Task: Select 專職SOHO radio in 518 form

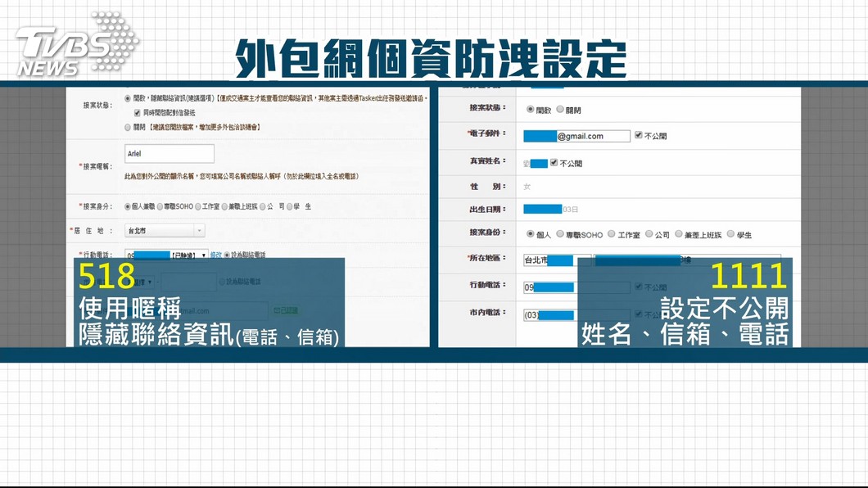Action: 160,206
